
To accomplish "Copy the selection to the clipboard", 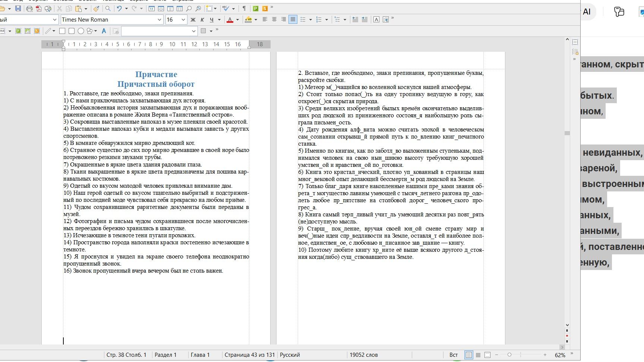I will pos(69,9).
